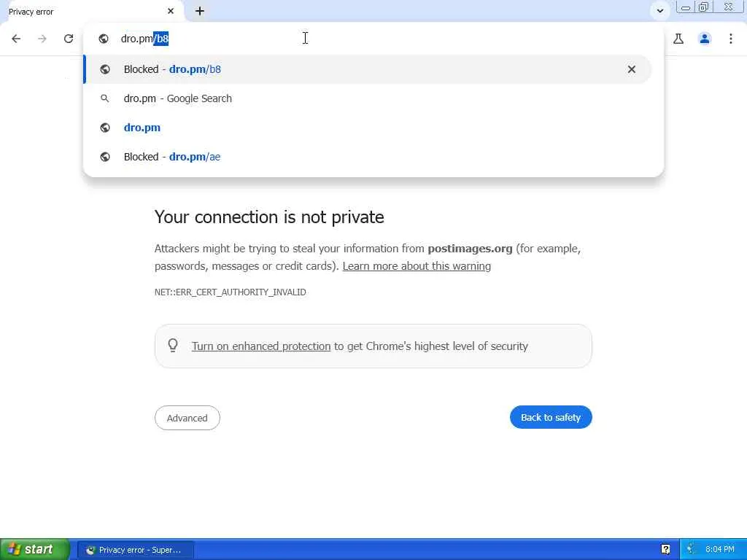
Task: Open Chrome's three-dot menu
Action: click(x=731, y=39)
